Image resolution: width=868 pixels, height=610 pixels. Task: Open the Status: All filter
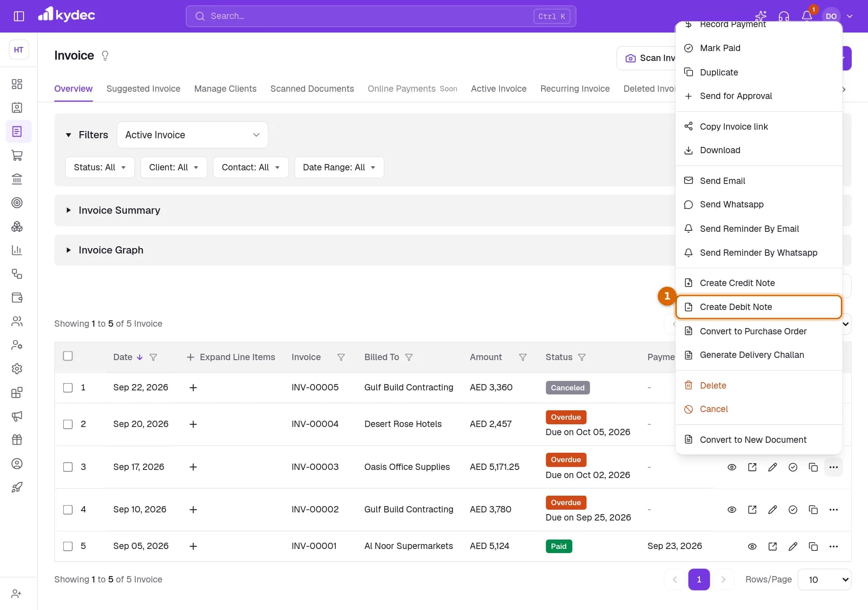click(100, 167)
